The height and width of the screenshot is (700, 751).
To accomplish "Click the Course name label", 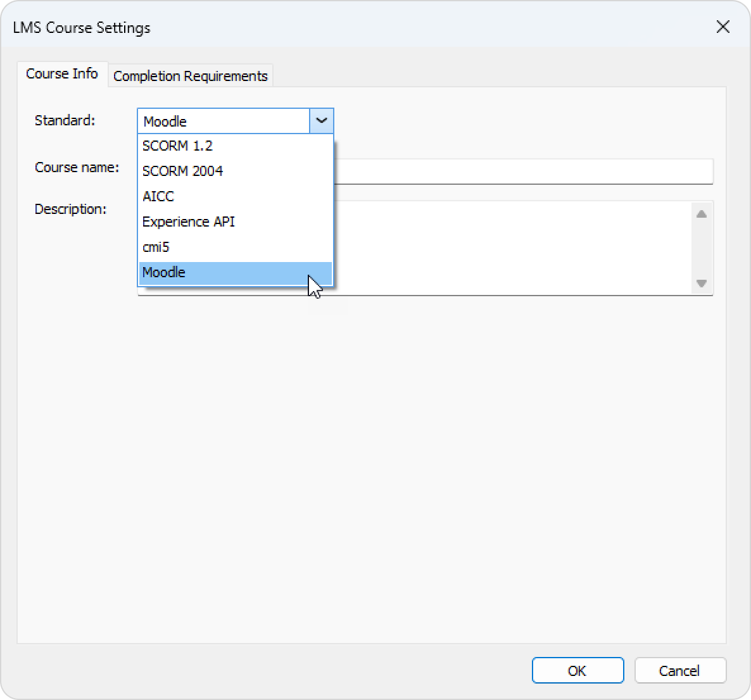I will tap(77, 168).
